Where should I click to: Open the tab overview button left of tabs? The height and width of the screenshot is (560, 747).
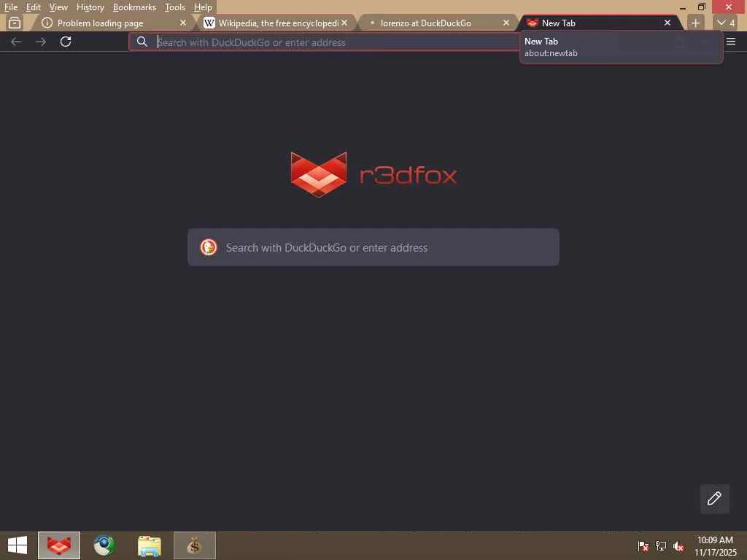click(15, 23)
